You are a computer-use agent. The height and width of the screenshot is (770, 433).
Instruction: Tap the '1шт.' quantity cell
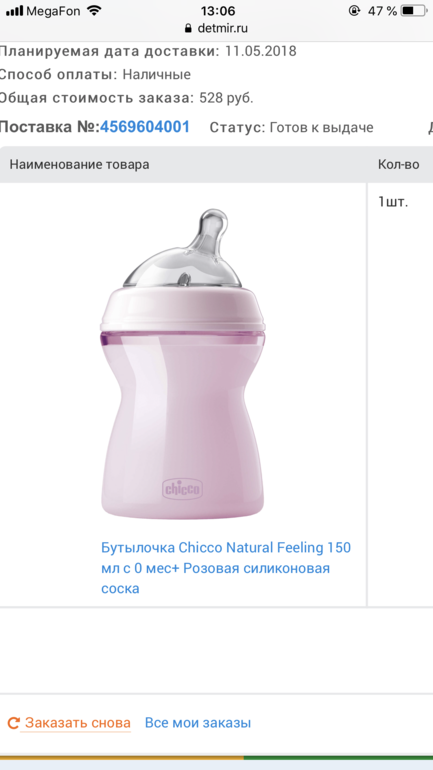[393, 202]
